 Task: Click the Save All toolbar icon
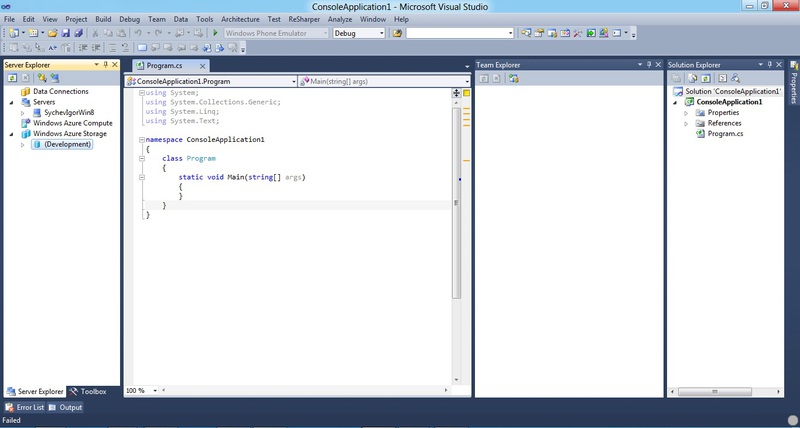click(x=78, y=33)
